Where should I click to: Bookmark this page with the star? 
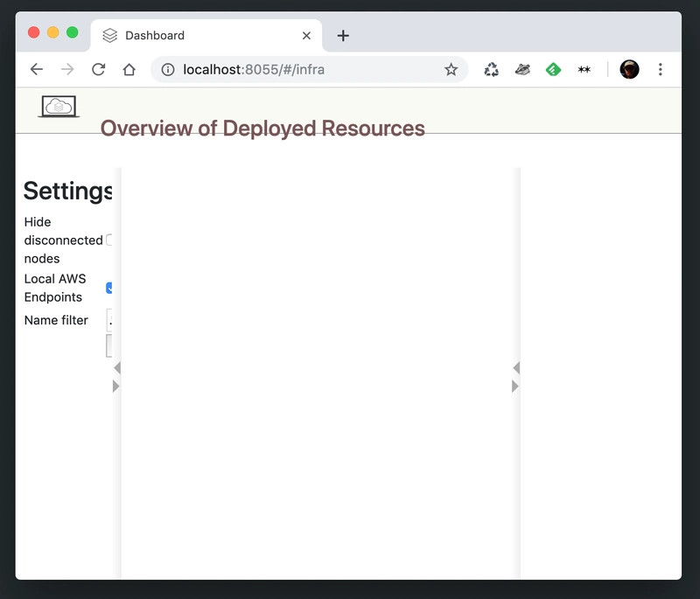tap(451, 70)
